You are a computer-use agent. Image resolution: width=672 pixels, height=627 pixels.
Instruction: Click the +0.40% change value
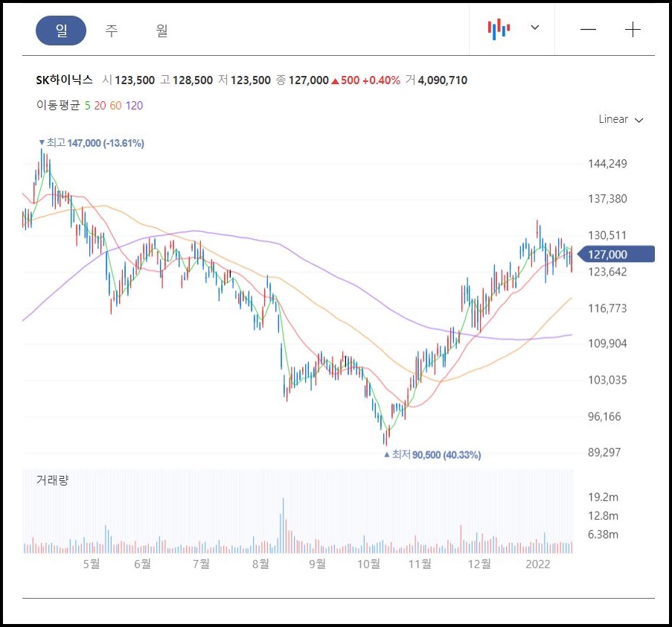coord(381,80)
